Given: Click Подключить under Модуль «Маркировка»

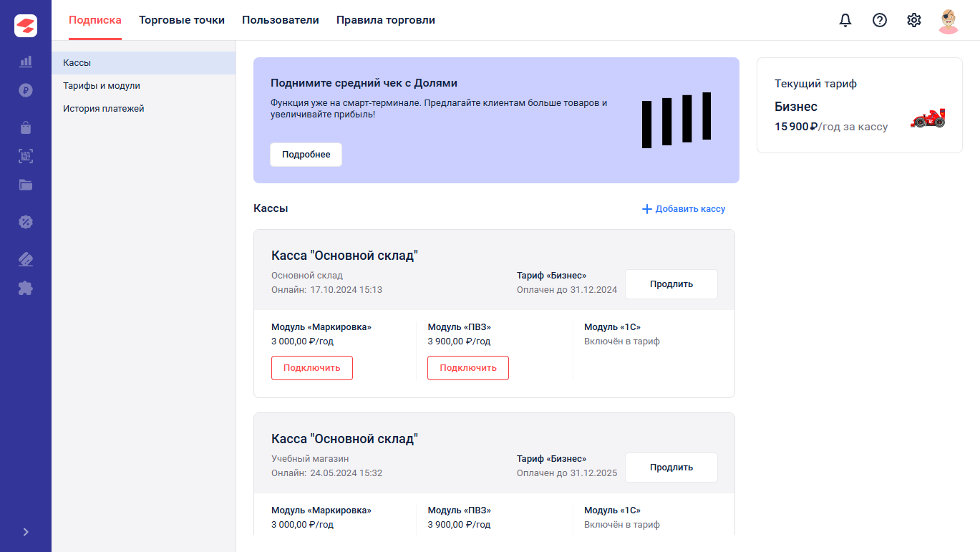Looking at the screenshot, I should tap(312, 368).
